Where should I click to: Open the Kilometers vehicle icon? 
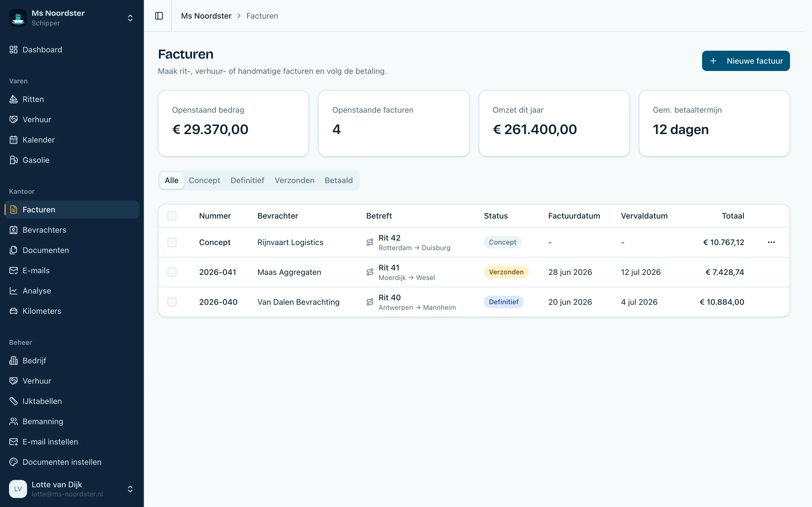pos(14,311)
